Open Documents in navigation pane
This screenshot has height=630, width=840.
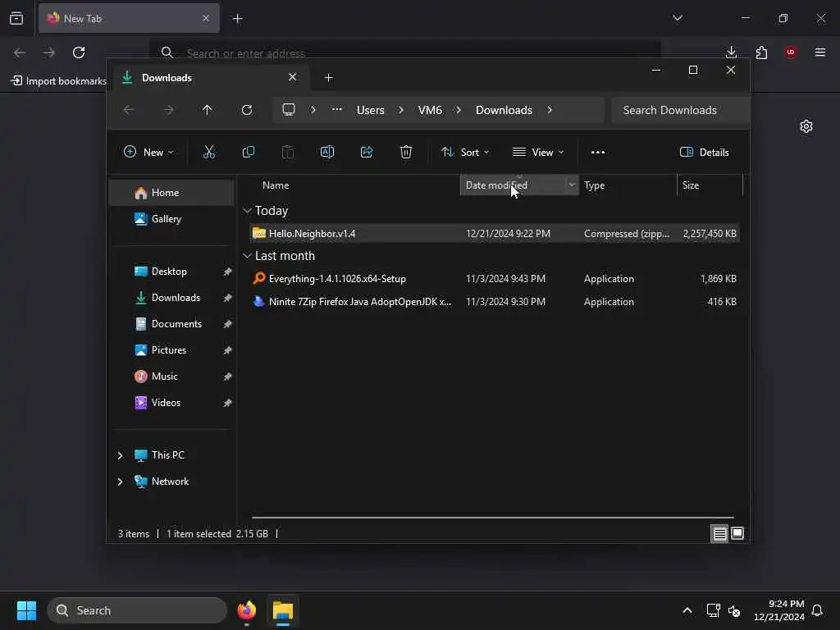point(171,323)
